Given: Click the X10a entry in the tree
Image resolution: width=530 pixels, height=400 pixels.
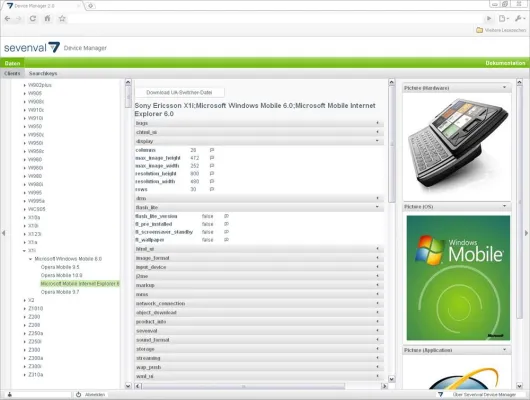Looking at the screenshot, I should (x=34, y=217).
